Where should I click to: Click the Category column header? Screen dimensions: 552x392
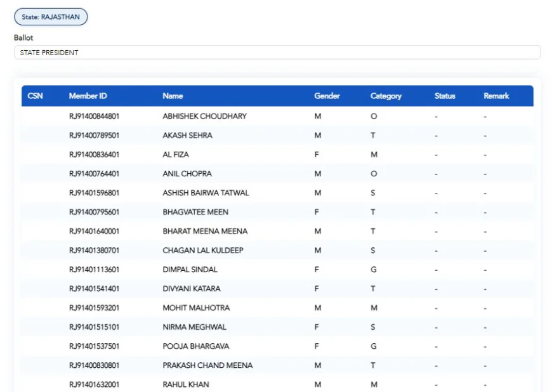tap(386, 96)
